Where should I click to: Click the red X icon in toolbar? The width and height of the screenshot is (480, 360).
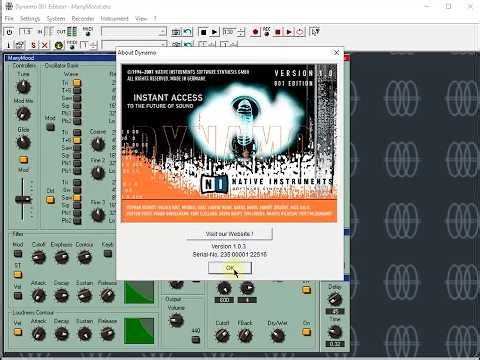pos(45,45)
